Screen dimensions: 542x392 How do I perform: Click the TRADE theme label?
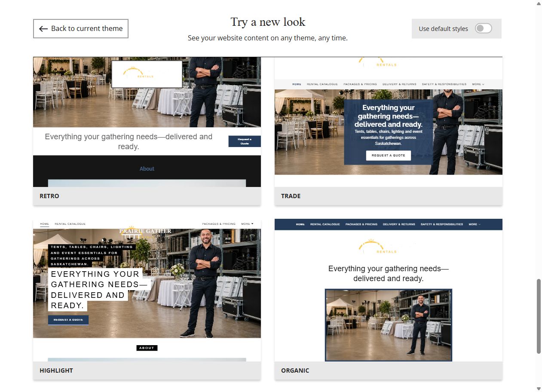[x=291, y=196]
